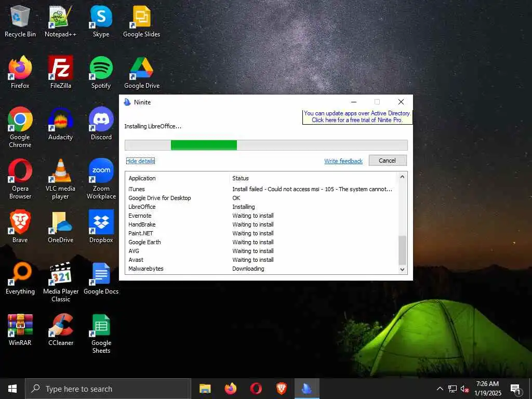
Task: Select the FileZilla desktop shortcut
Action: click(60, 73)
